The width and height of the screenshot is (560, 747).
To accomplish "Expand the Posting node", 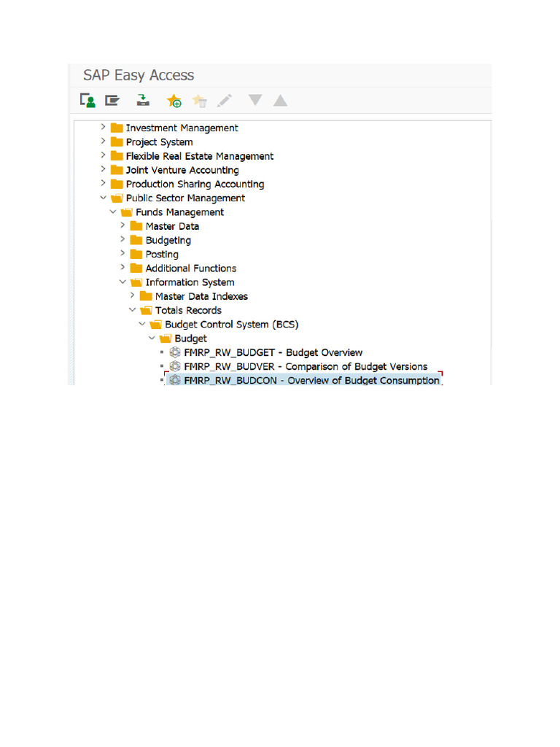I will (122, 253).
